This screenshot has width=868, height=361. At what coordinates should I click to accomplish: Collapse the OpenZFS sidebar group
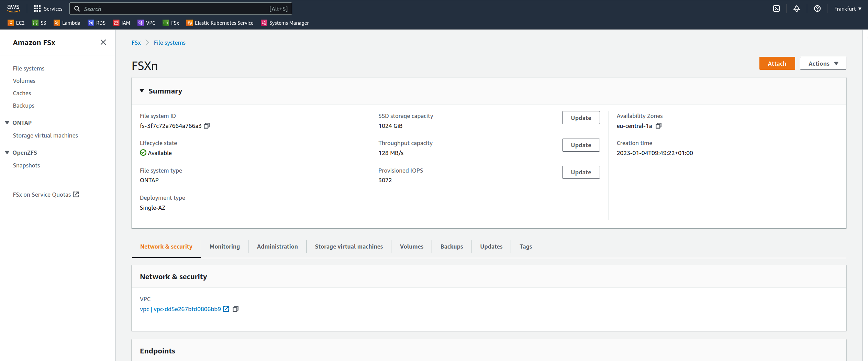[7, 153]
